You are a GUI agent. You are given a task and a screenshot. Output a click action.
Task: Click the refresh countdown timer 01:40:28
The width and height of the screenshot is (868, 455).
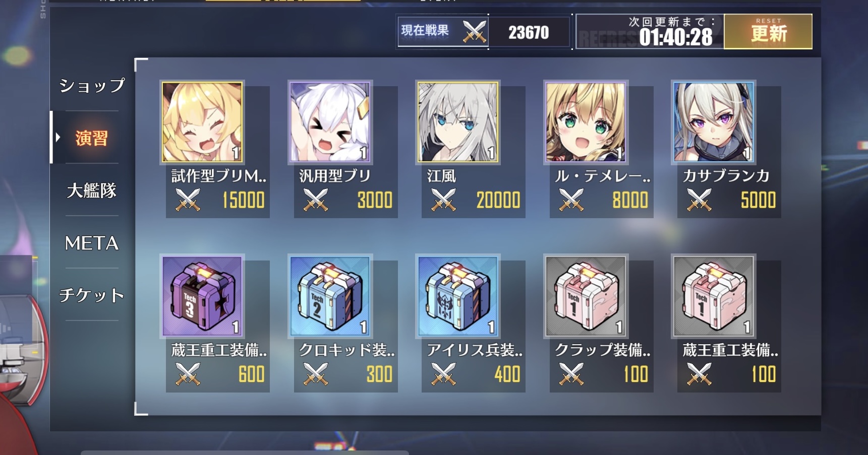coord(676,37)
